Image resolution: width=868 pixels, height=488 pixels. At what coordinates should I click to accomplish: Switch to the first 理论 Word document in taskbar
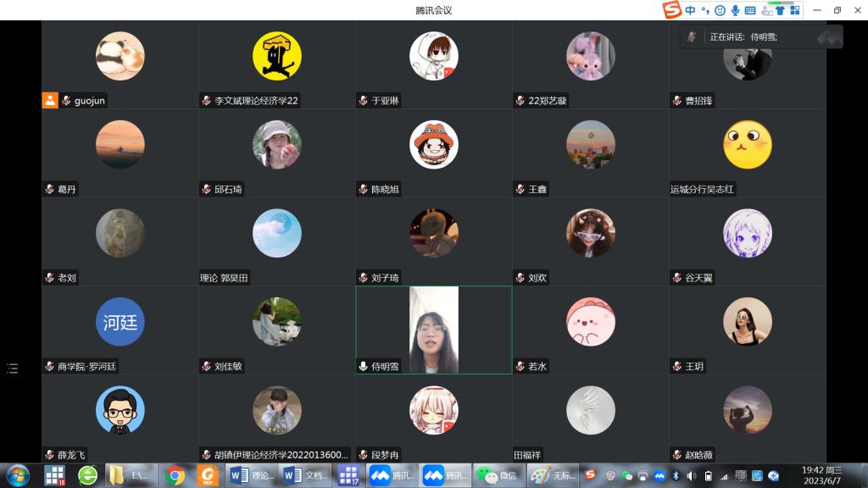253,475
